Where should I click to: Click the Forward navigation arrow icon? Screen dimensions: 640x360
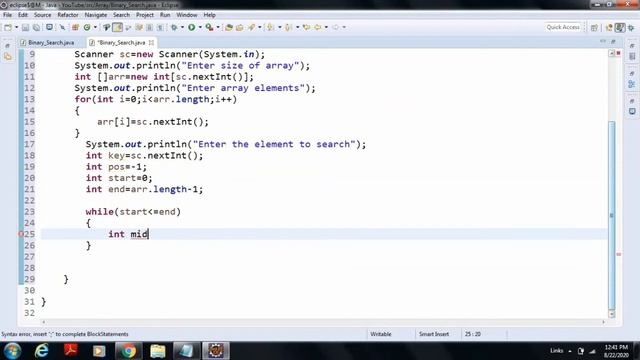[x=336, y=27]
